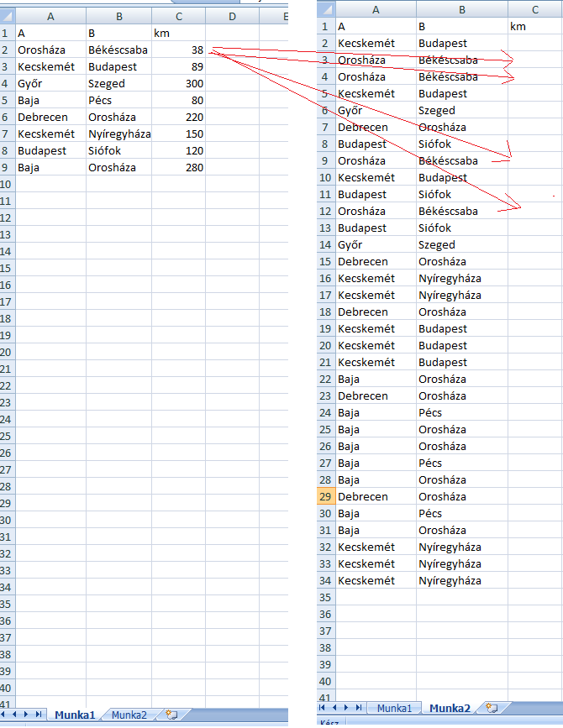Click Budapest in row 13 column A, right sheet
The width and height of the screenshot is (563, 728).
pos(376,228)
